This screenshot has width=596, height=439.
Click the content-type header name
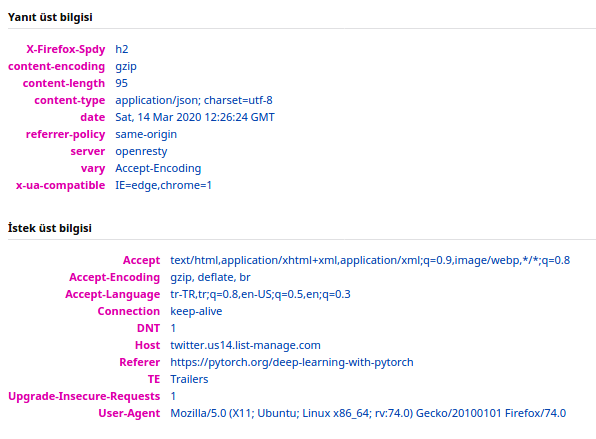click(70, 100)
